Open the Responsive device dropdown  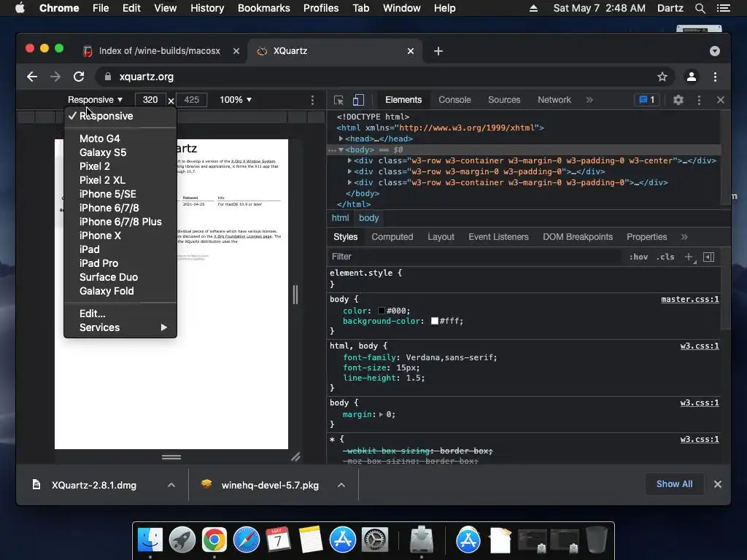tap(95, 99)
